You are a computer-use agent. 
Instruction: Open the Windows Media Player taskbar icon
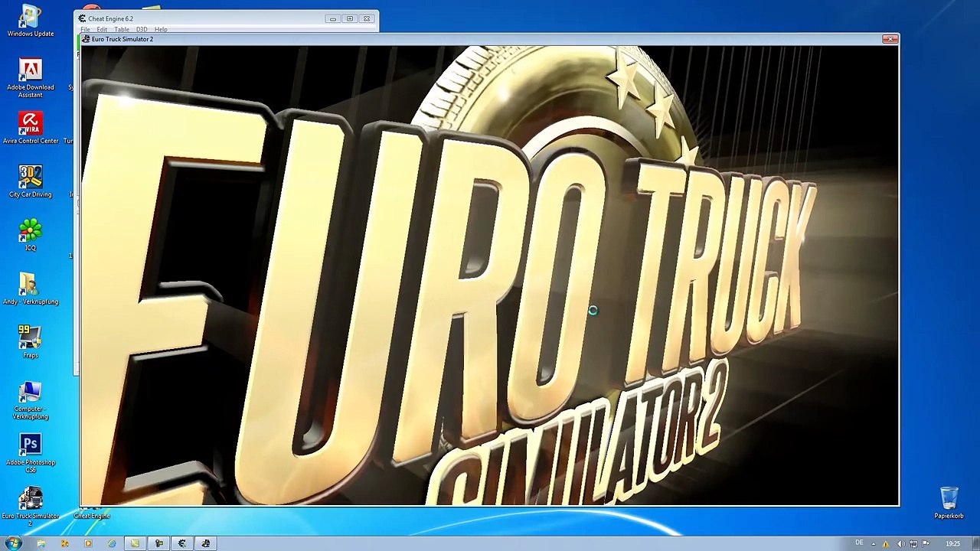88,543
